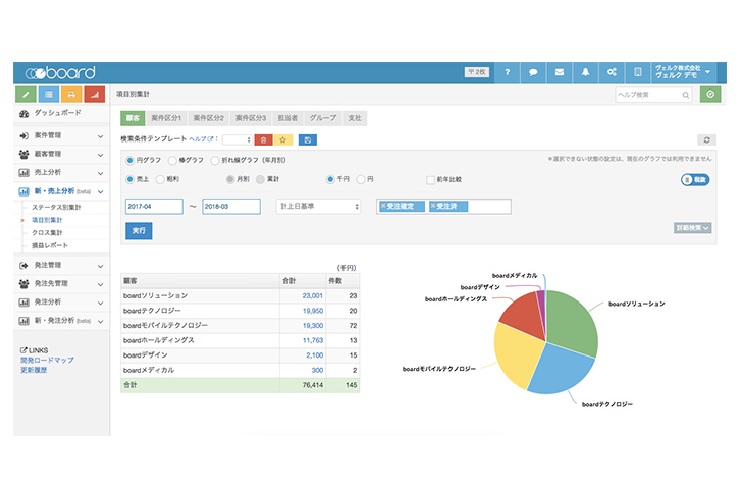Click the green pencil create icon
The height and width of the screenshot is (498, 747).
coord(26,94)
